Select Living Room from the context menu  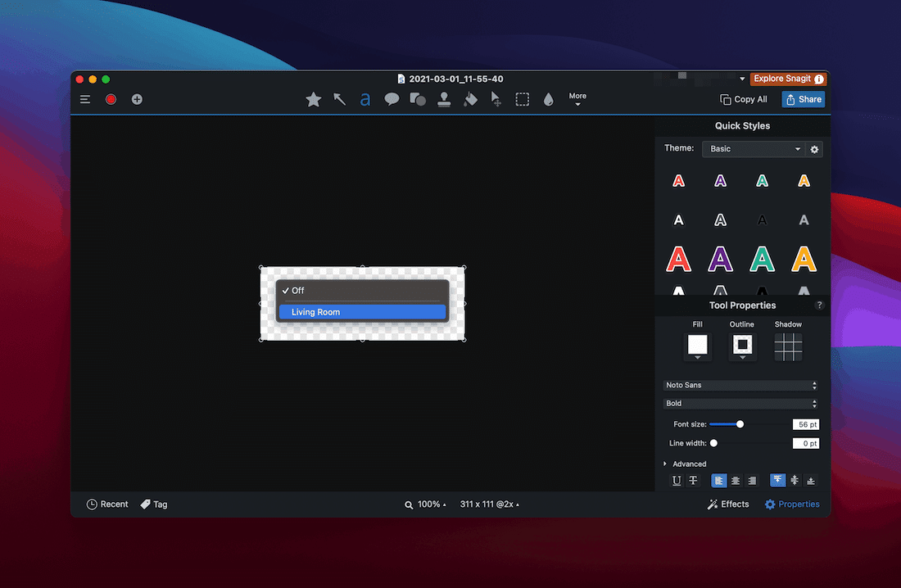click(362, 312)
